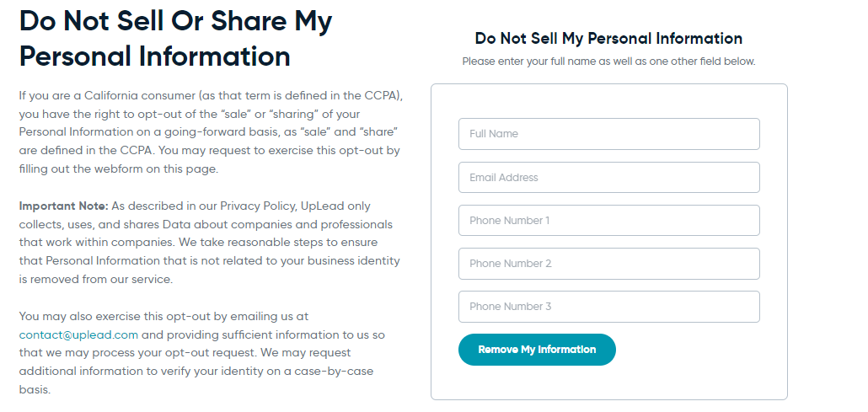
Task: Click the 'is removed from our service.' line
Action: [96, 279]
